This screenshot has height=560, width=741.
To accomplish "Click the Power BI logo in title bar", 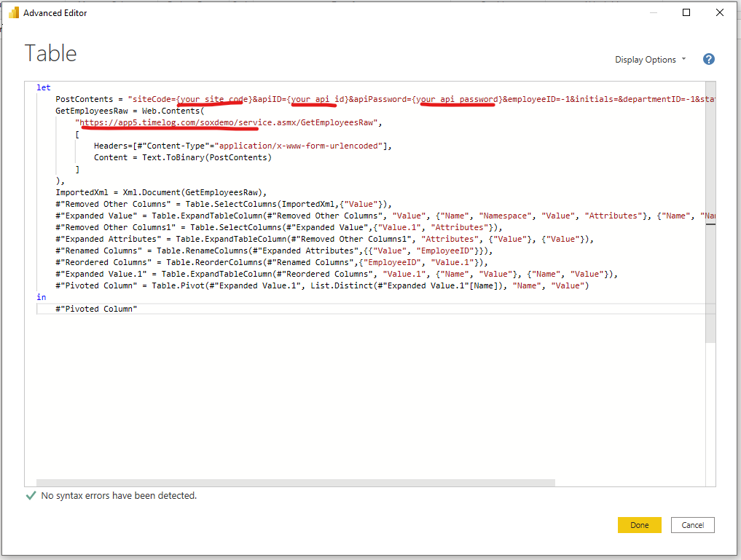I will [x=12, y=13].
